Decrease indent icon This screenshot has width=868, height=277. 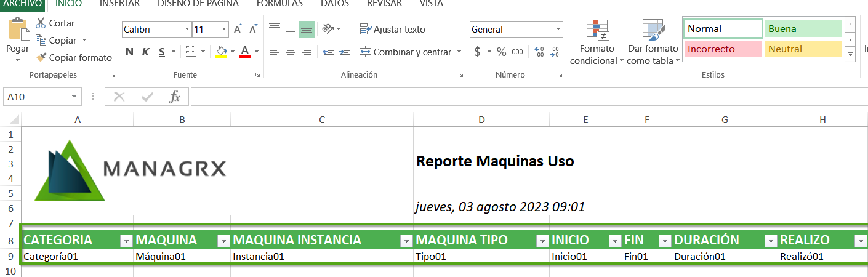pos(328,52)
